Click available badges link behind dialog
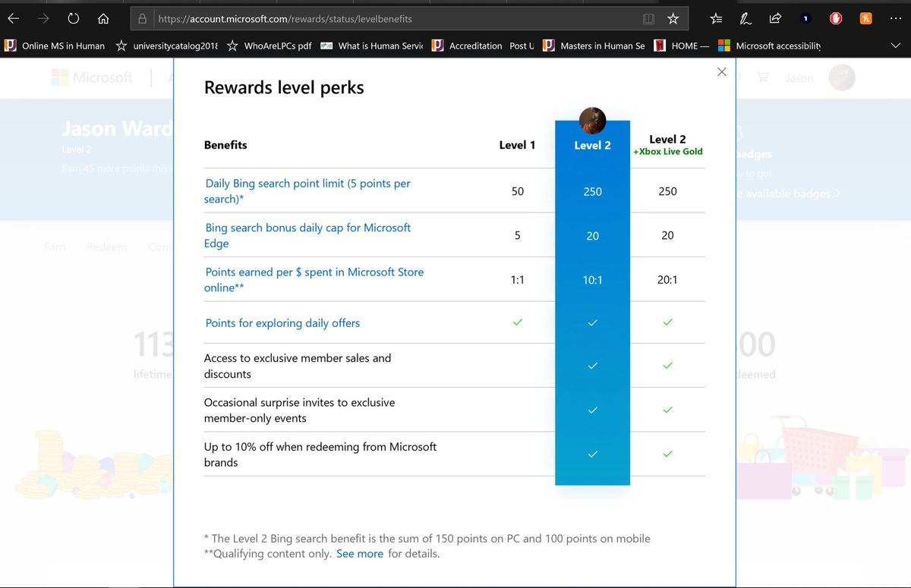Screen dimensions: 911x588 click(x=788, y=193)
